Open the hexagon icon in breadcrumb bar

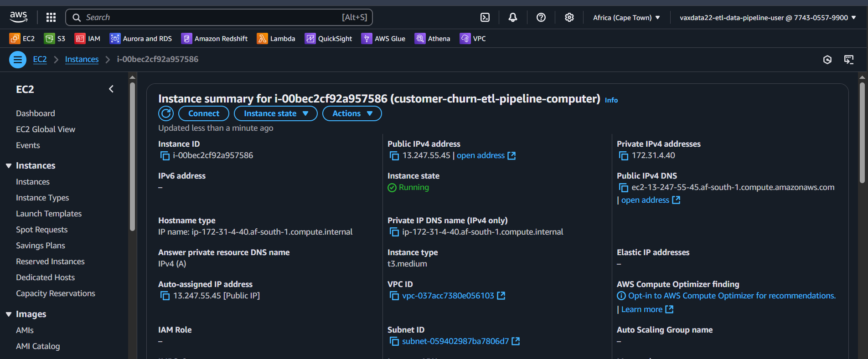tap(827, 60)
